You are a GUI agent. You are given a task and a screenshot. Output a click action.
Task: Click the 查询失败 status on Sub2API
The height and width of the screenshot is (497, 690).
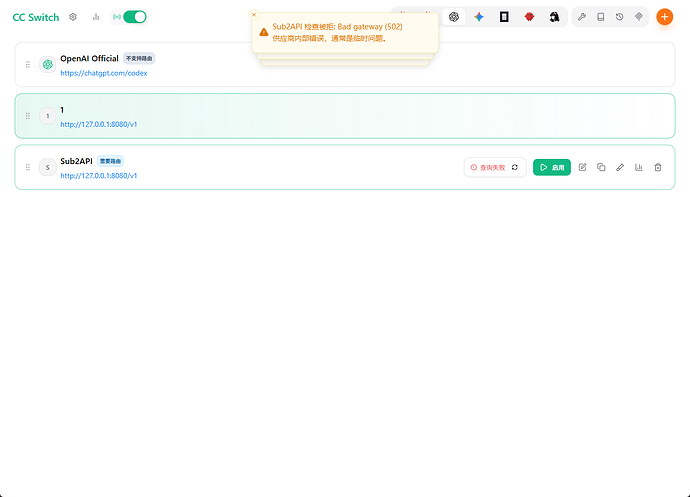pyautogui.click(x=488, y=167)
